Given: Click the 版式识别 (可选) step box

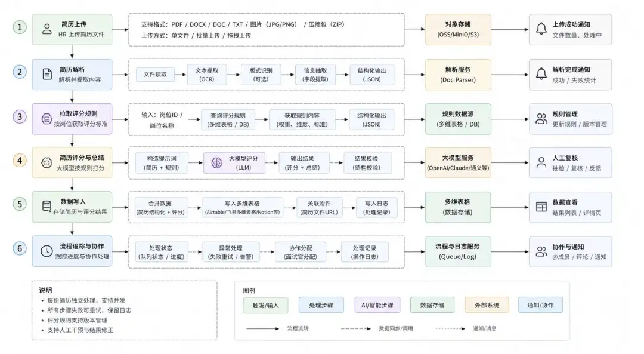Looking at the screenshot, I should (261, 75).
